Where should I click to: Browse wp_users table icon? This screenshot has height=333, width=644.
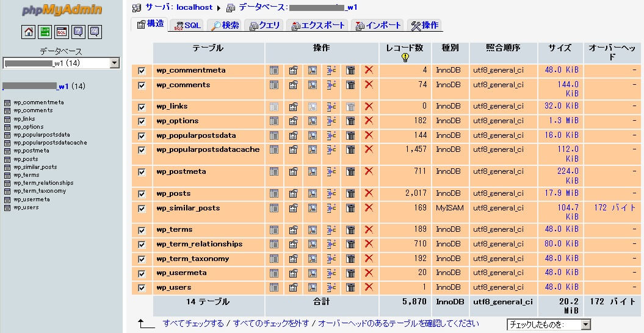click(x=274, y=287)
